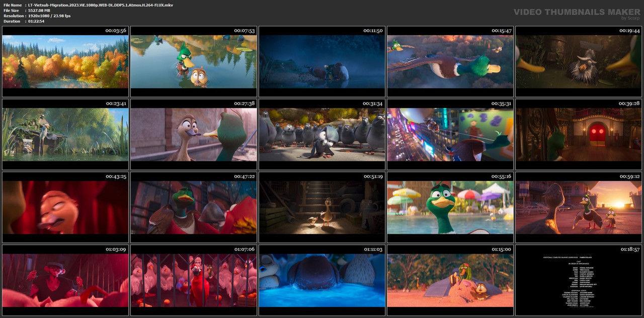This screenshot has width=644, height=318.
Task: Open the frame timestamped 00:11:50
Action: [x=322, y=61]
